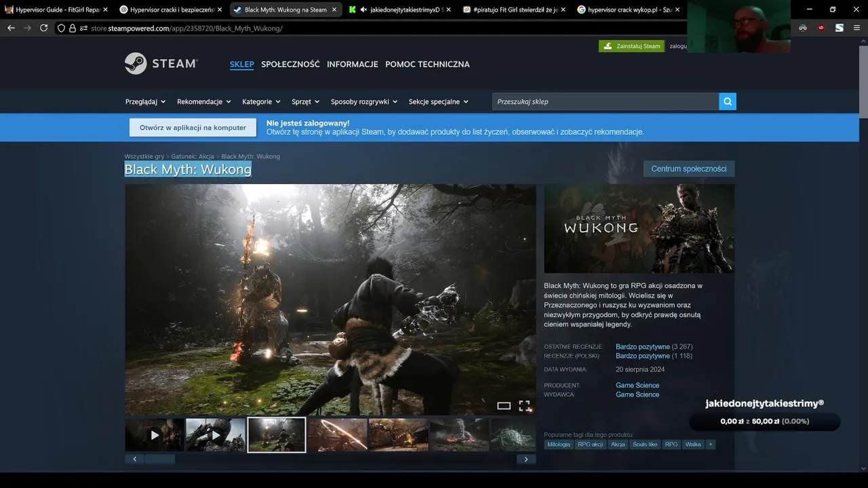Open the INFORMACJE menu

coord(353,64)
